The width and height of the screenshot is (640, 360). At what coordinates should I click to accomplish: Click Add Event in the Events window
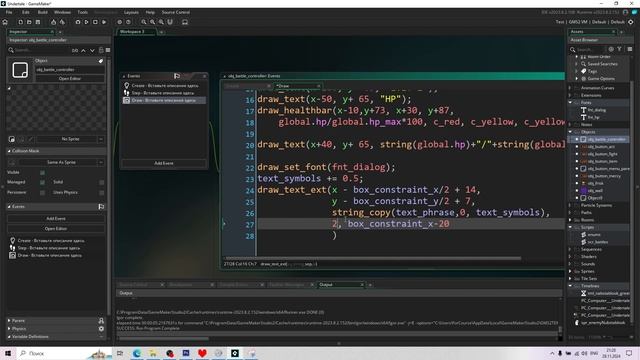pos(164,163)
